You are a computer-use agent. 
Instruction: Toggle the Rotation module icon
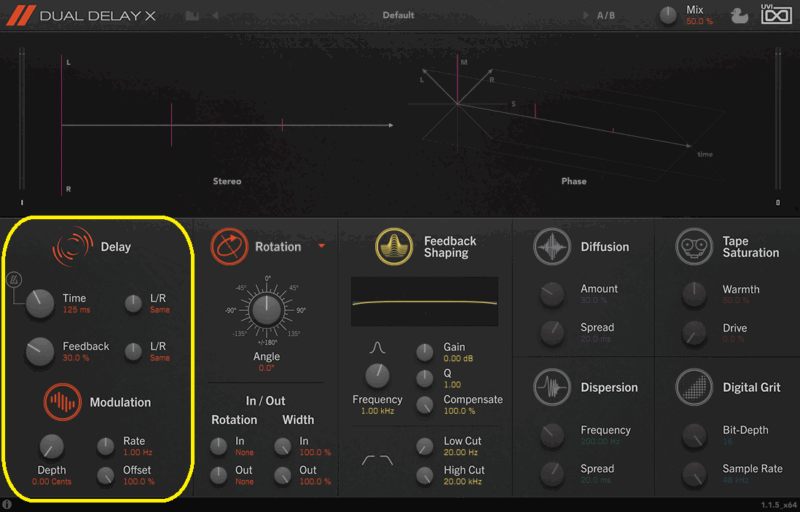tap(229, 246)
